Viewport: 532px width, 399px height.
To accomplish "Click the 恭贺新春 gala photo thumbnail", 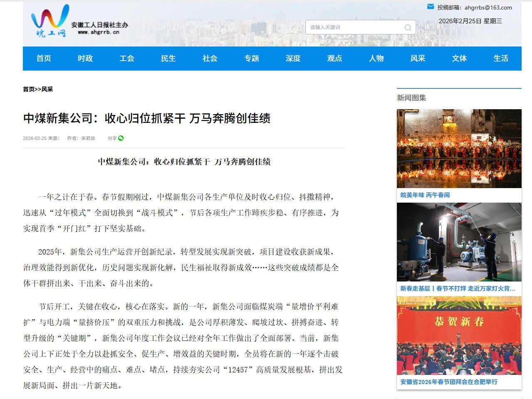I will click(x=459, y=335).
